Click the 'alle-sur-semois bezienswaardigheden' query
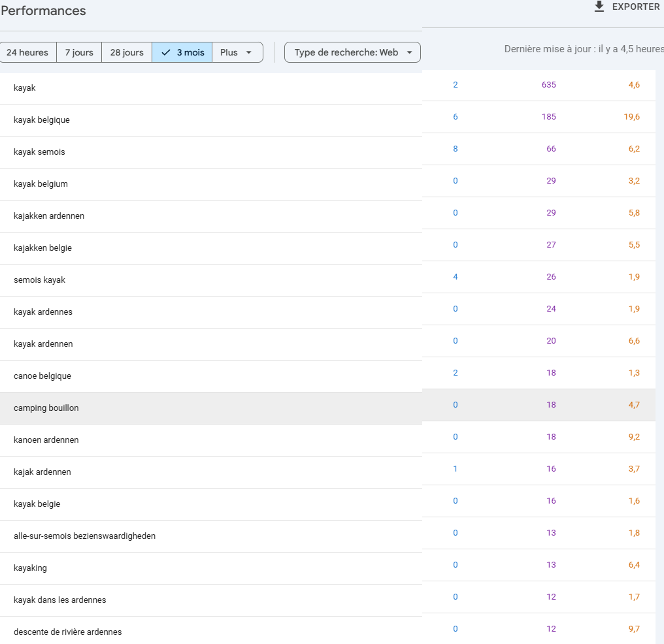This screenshot has width=664, height=644. coord(84,536)
